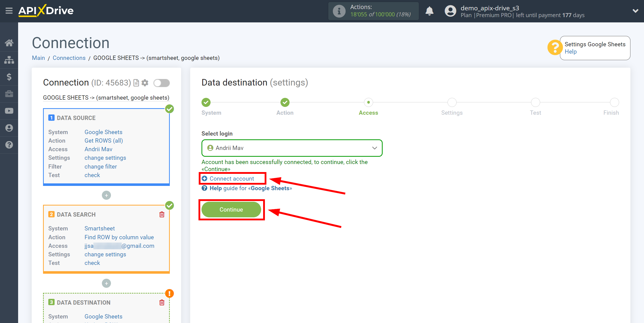Toggle the connection active/inactive switch
Screen dimensions: 644x323
(161, 83)
